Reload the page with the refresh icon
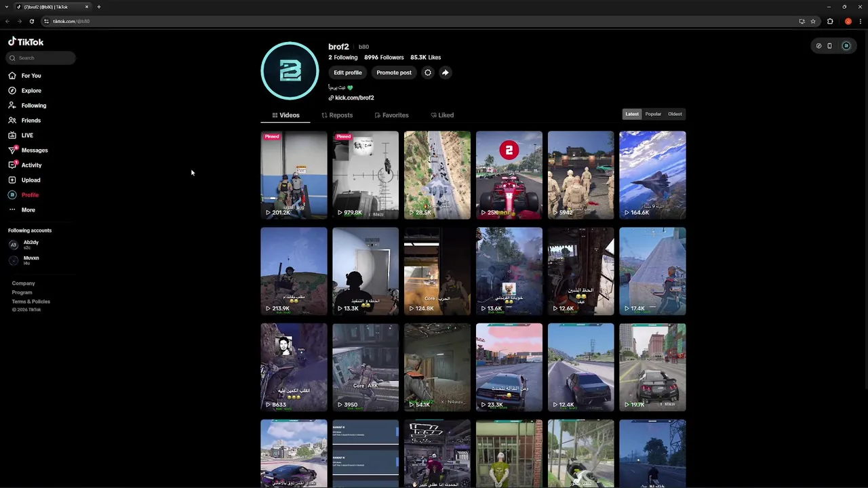Screen dimensions: 868x488 (31, 21)
